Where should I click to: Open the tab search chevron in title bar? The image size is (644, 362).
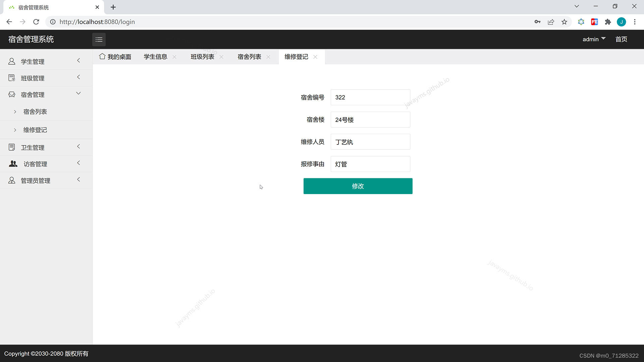point(577,6)
